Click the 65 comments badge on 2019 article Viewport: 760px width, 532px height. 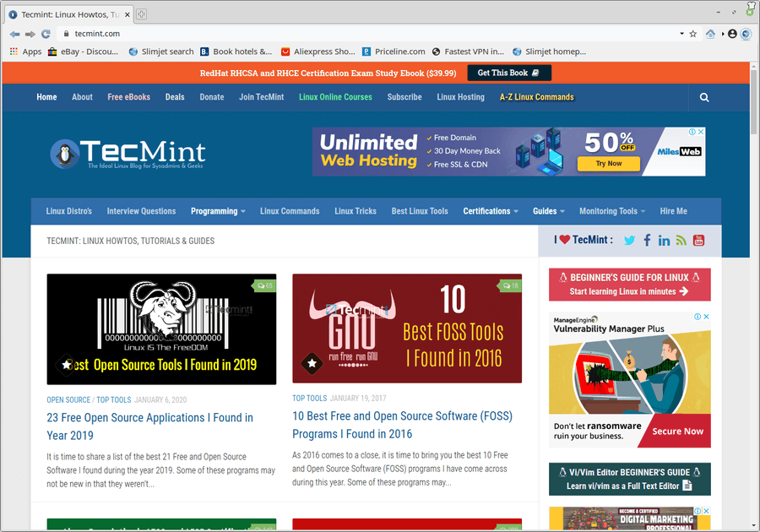point(264,286)
